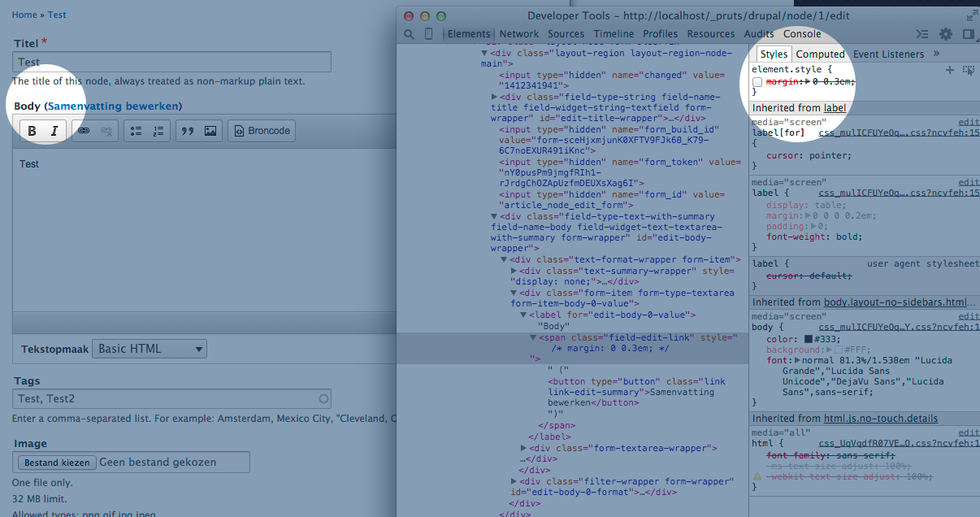
Task: Open DevTools settings with the gear icon
Action: 944,34
